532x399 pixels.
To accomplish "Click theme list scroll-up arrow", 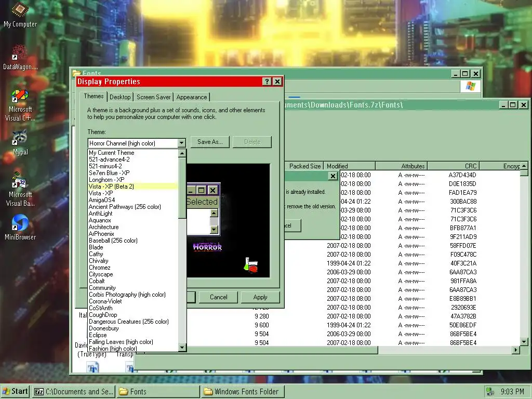I will [182, 153].
